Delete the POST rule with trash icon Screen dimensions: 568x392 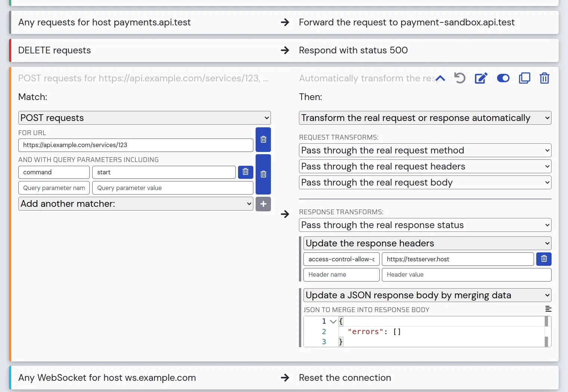544,78
